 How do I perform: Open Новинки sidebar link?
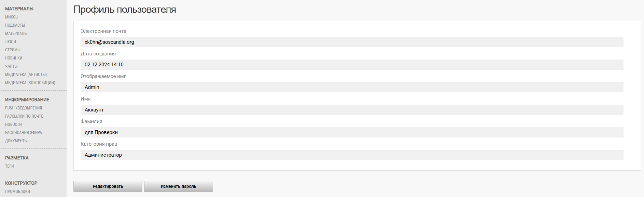pyautogui.click(x=14, y=58)
